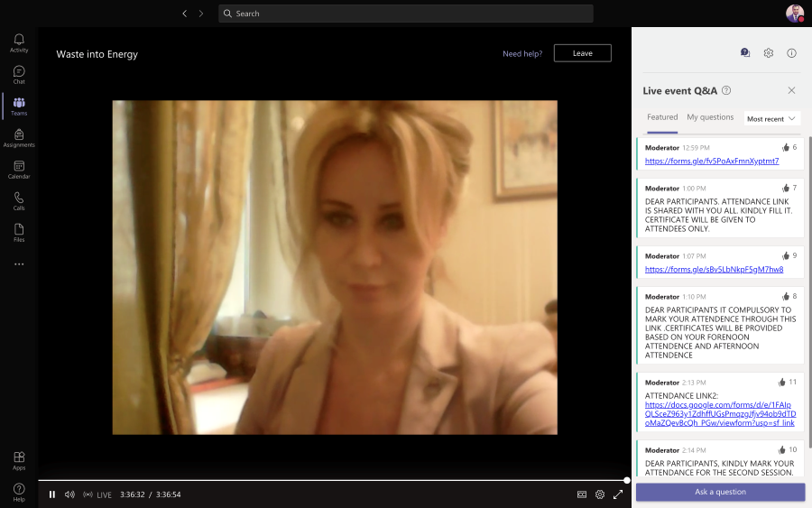
Task: Switch to My questions tab
Action: (710, 117)
